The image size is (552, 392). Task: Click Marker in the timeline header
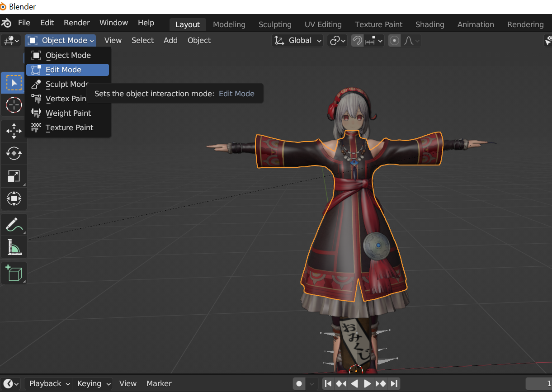(159, 383)
